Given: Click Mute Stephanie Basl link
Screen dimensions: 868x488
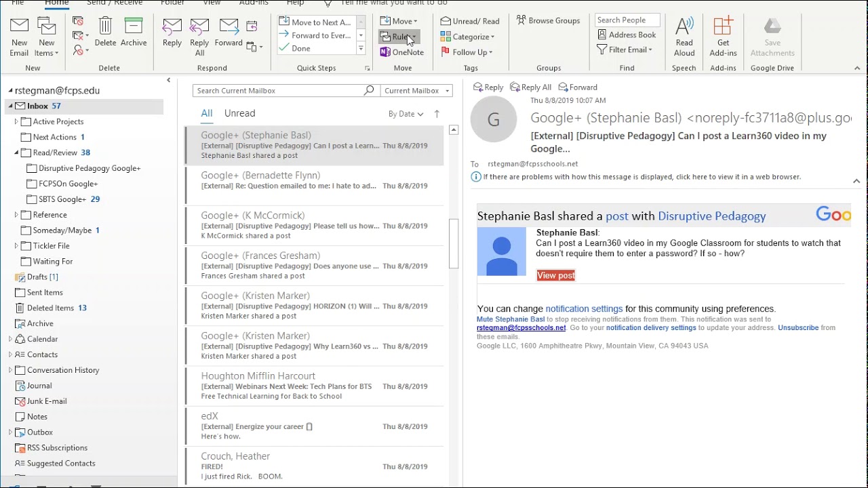Looking at the screenshot, I should (x=511, y=319).
